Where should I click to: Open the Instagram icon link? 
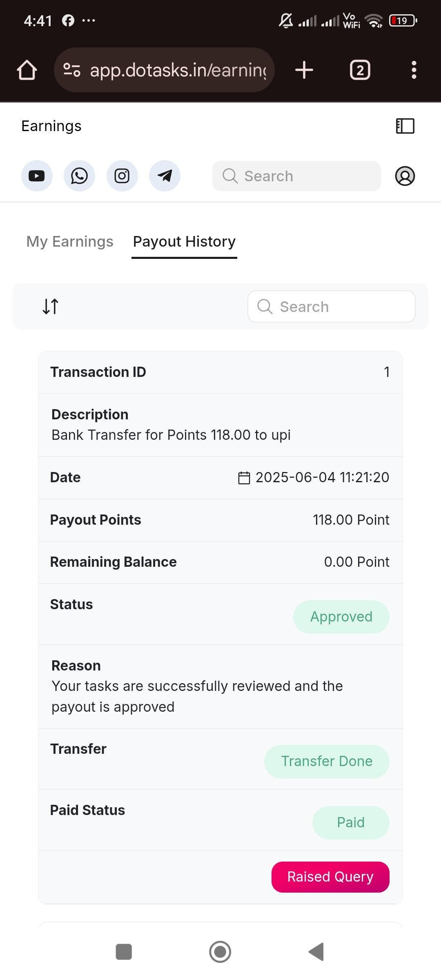[122, 176]
